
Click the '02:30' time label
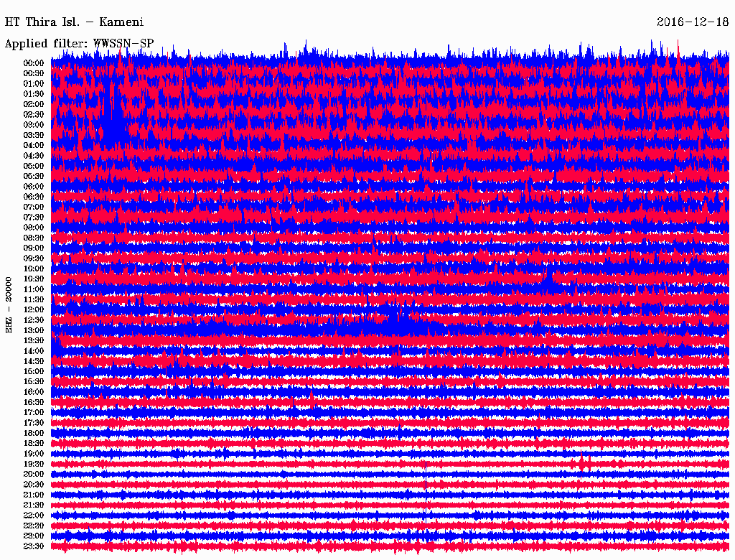coord(34,114)
